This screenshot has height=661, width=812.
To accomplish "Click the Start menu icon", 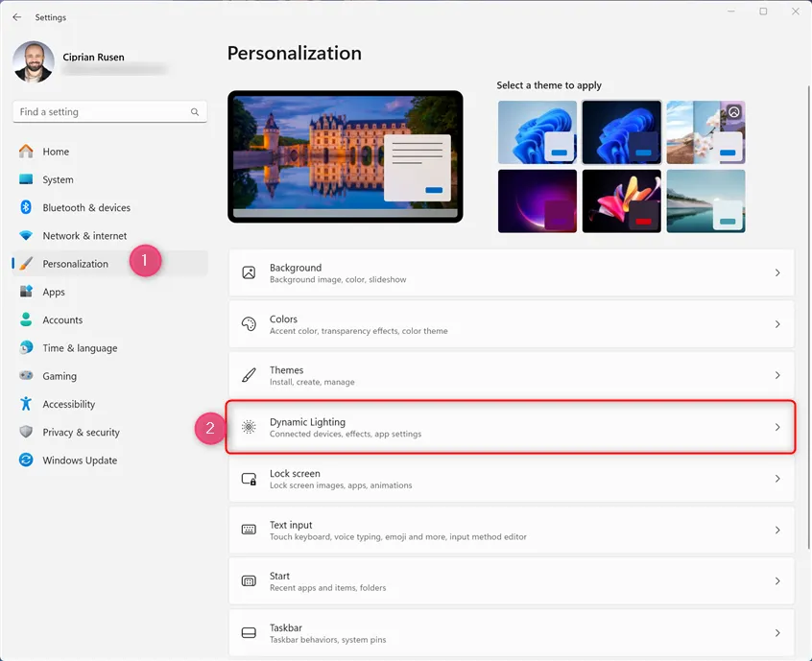I will coord(249,580).
